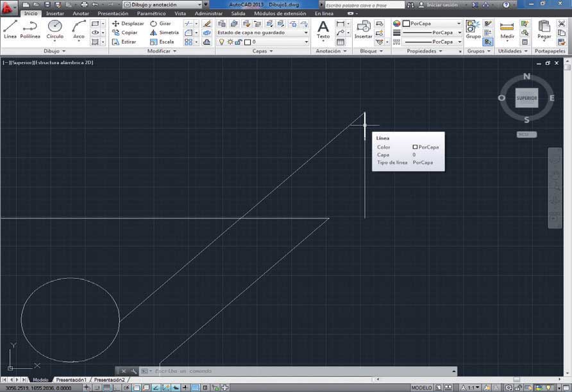Open the layer state dropdown
572x392 pixels.
(x=263, y=33)
